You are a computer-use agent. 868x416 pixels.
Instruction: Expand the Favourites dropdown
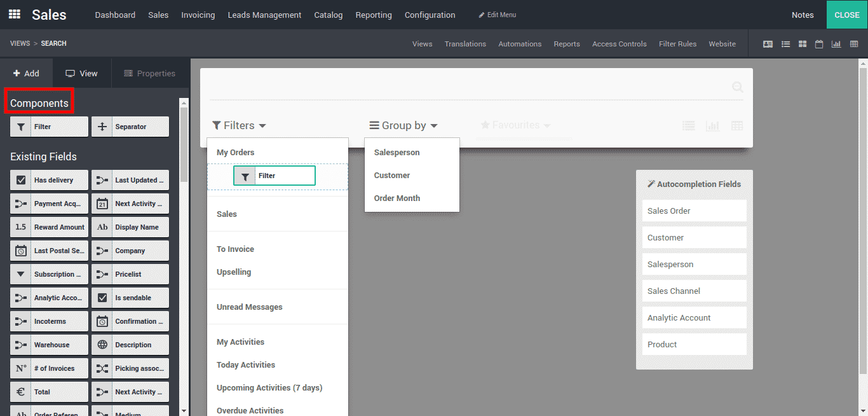[515, 125]
